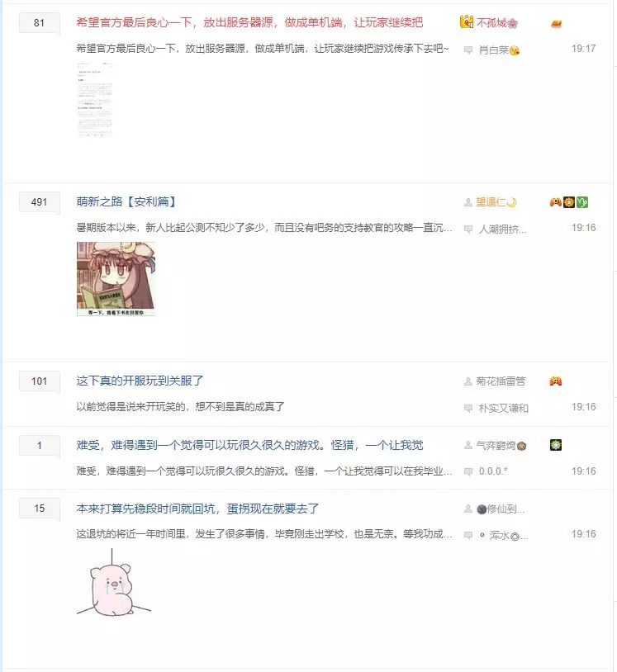The height and width of the screenshot is (672, 617).
Task: Open the anime girl reading book thumbnail
Action: coord(116,279)
